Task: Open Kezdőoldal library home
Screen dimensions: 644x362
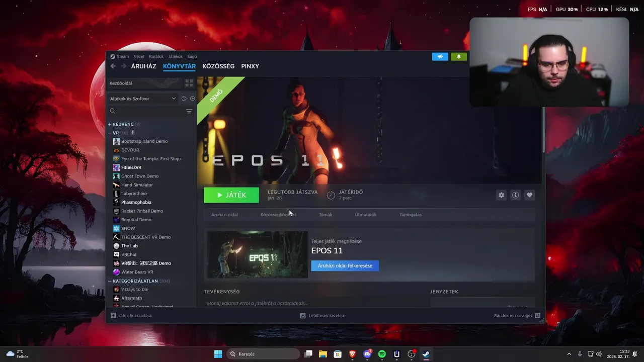Action: click(x=144, y=83)
